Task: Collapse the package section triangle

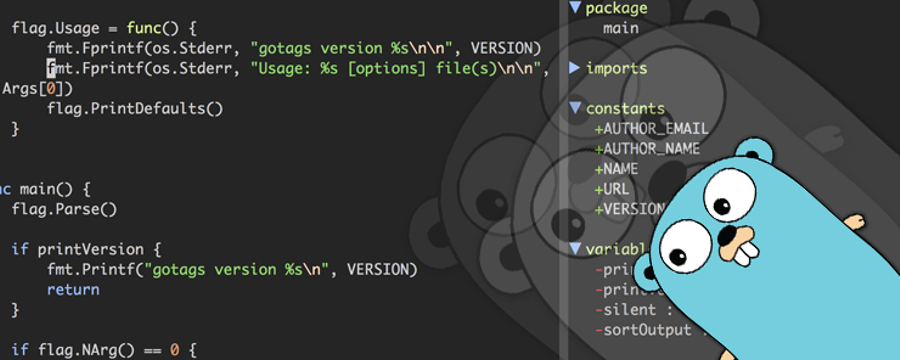Action: 575,7
